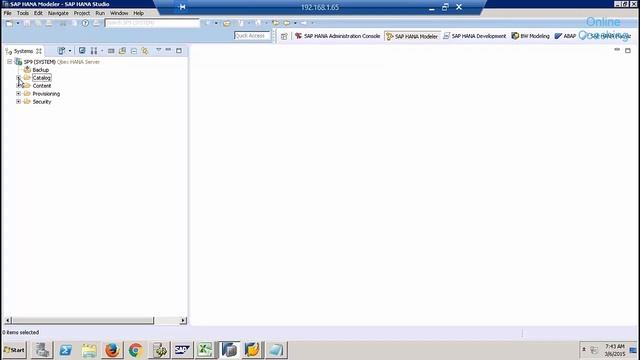Select the Provisioning folder
The image size is (640, 360).
pos(46,94)
